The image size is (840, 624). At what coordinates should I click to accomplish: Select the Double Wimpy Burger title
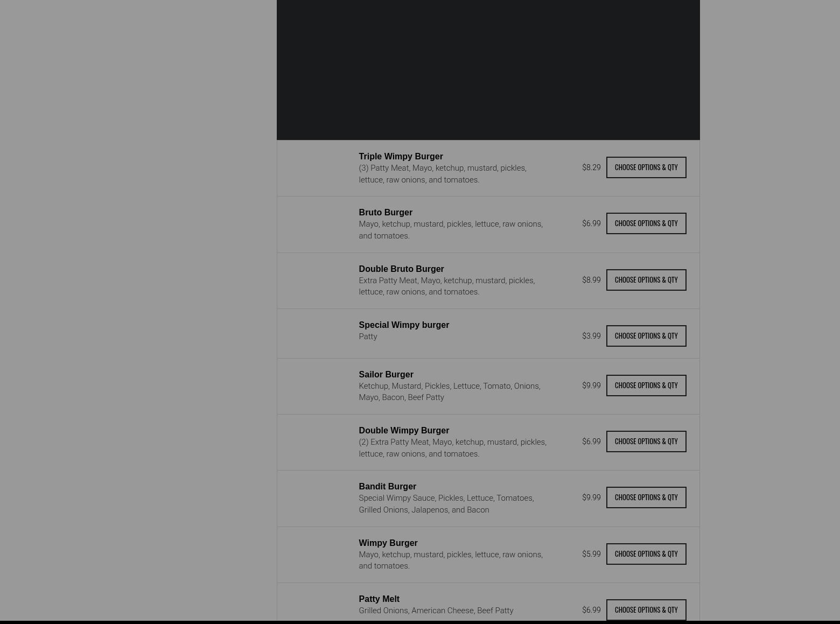(x=404, y=430)
